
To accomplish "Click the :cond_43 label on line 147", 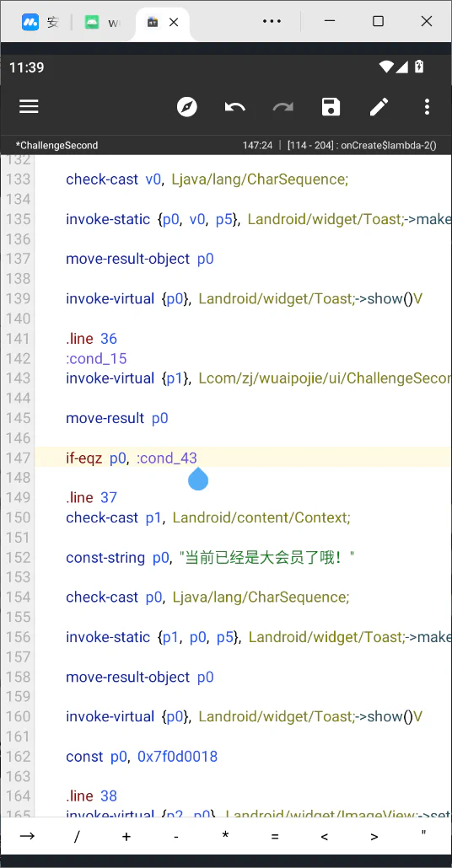I will pyautogui.click(x=167, y=458).
